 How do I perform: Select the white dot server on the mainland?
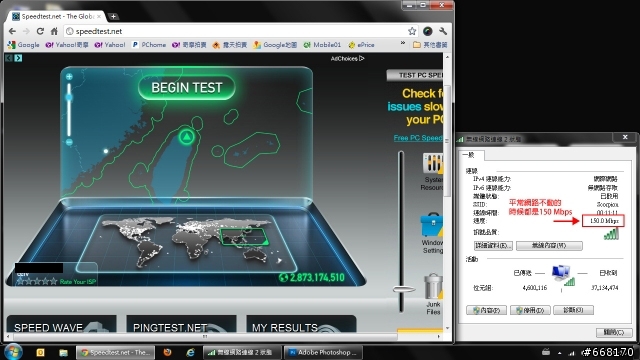pyautogui.click(x=106, y=151)
